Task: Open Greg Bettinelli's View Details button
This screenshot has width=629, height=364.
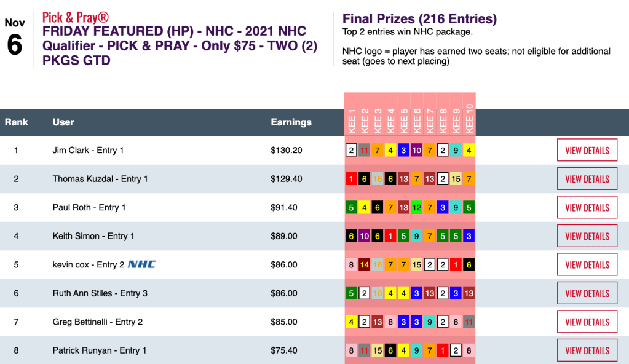Action: pos(587,322)
